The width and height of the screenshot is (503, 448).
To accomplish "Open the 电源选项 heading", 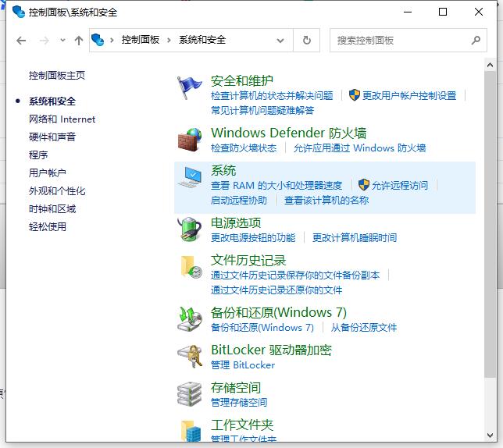I will pos(236,222).
